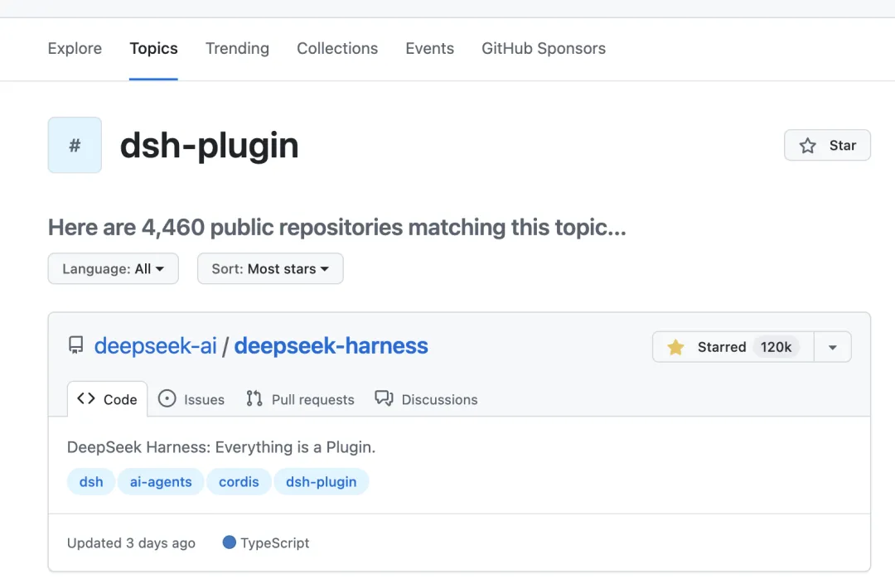Star the dsh-plugin topic

pyautogui.click(x=827, y=146)
